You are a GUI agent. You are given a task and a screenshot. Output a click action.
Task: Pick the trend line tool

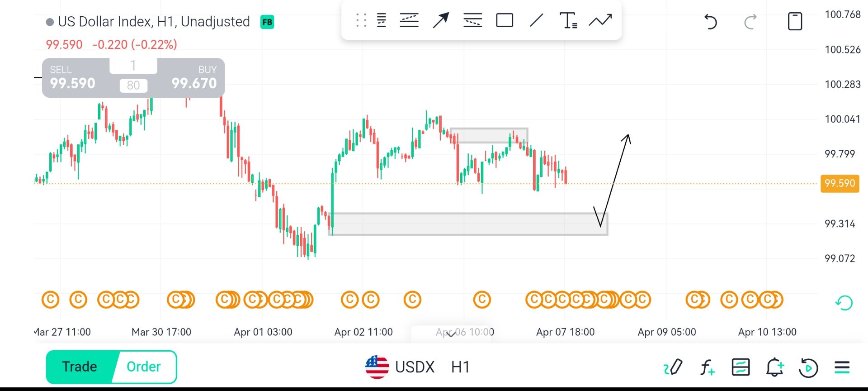coord(536,21)
